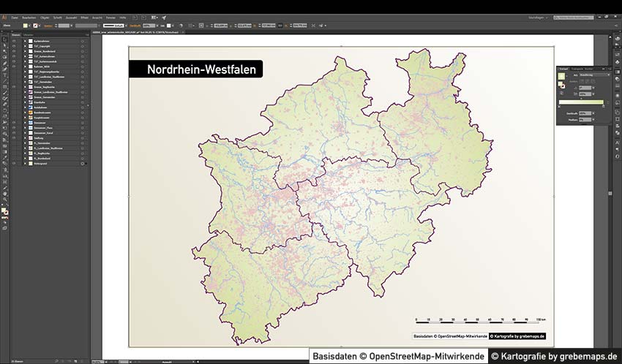Switch to the Transparenz panel tab

pos(578,68)
